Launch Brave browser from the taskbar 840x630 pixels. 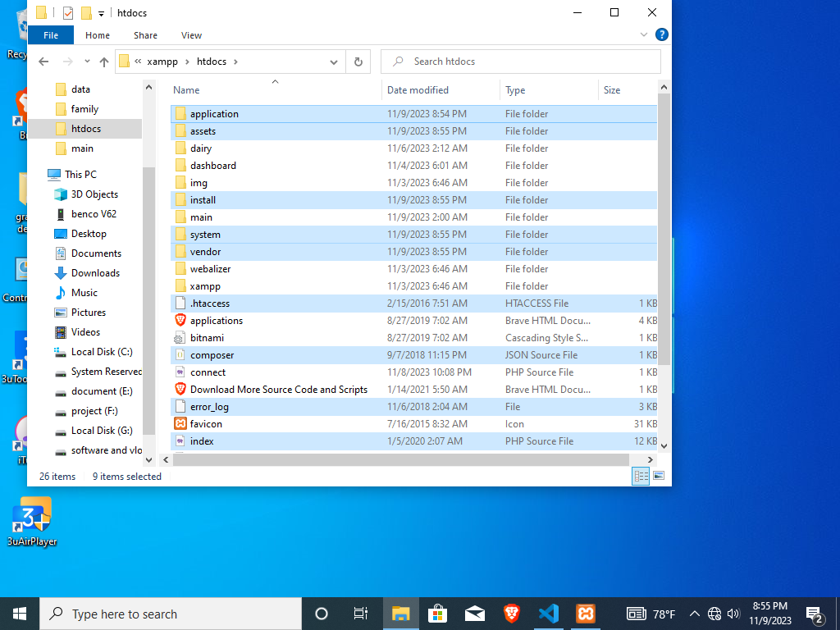[x=512, y=614]
